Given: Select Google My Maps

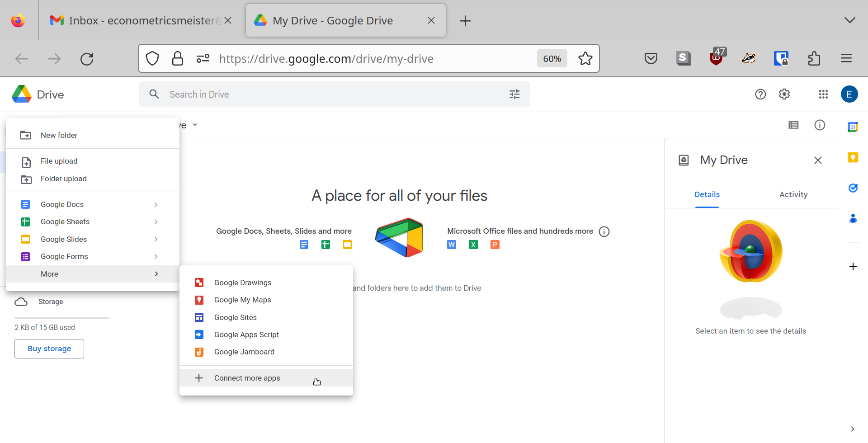Looking at the screenshot, I should pos(266,300).
